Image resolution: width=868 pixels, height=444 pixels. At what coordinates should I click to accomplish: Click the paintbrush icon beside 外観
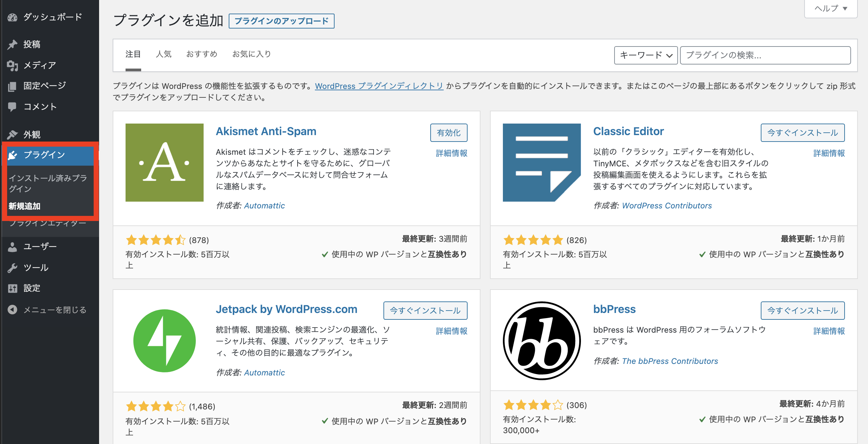[13, 135]
